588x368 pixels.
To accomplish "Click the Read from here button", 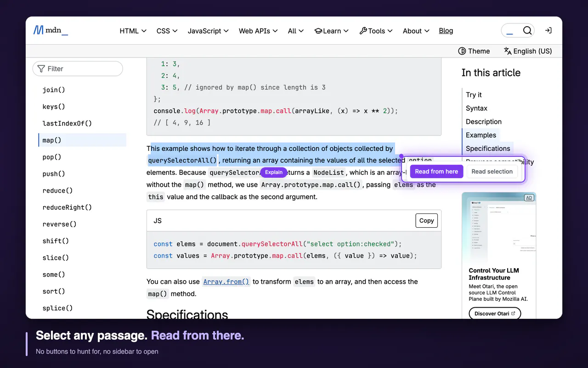I will 436,172.
